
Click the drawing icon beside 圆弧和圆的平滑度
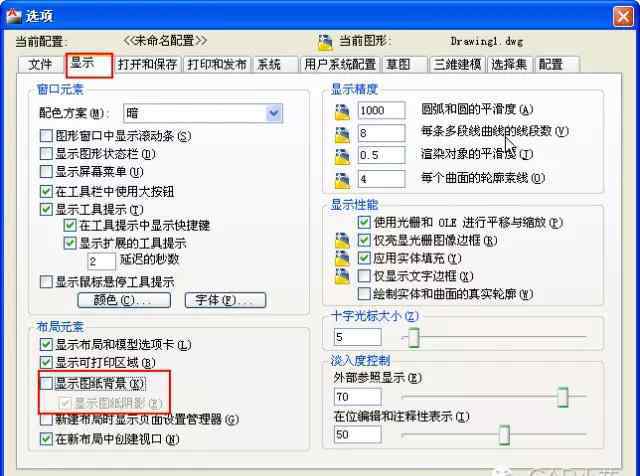(x=342, y=111)
